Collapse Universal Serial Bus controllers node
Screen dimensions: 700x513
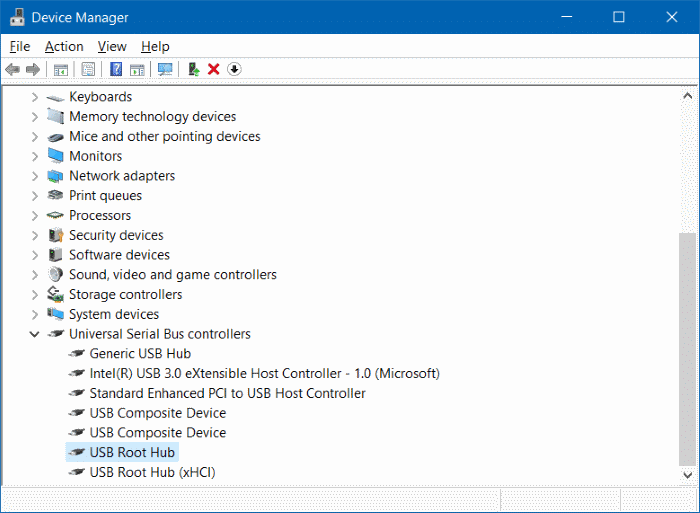point(34,334)
